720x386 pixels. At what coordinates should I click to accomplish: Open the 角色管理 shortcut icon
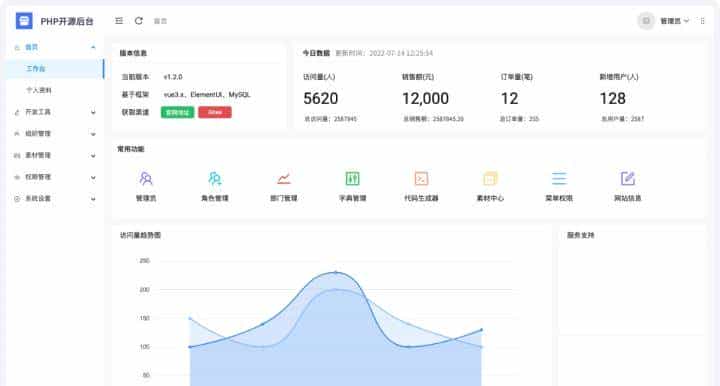[215, 179]
